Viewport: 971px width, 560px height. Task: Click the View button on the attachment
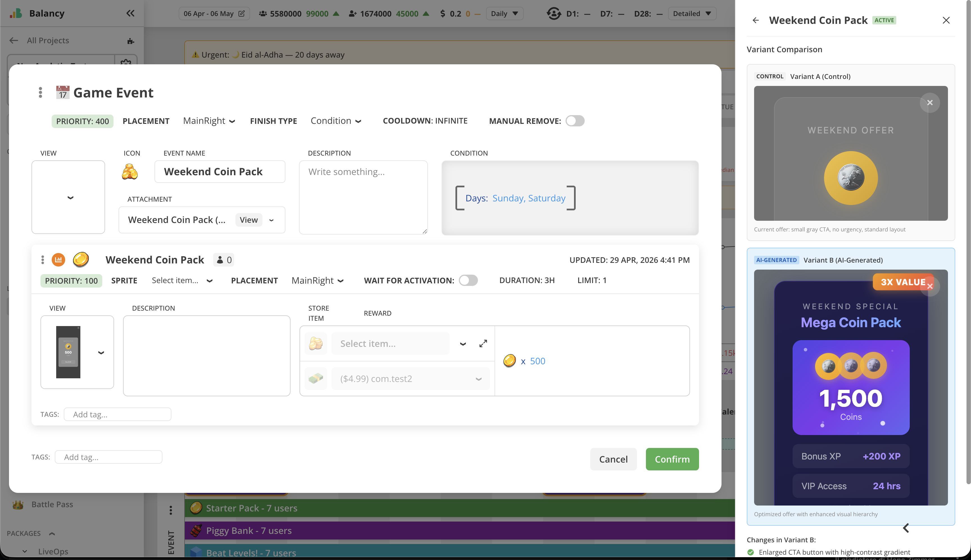[x=249, y=220]
